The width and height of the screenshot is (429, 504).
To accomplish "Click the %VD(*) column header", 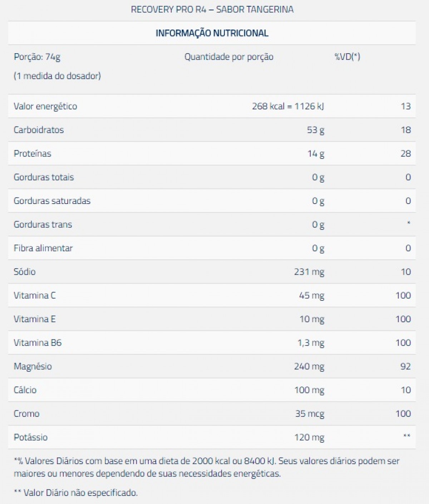I will point(347,57).
